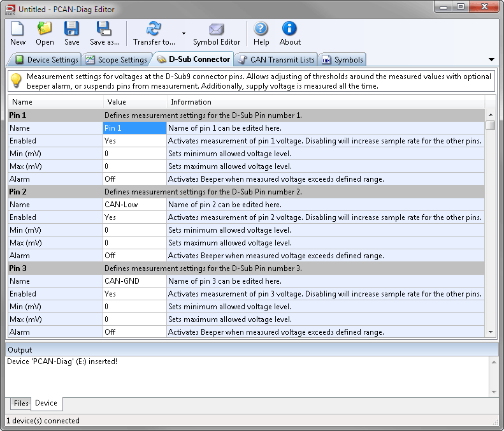The height and width of the screenshot is (431, 504).
Task: Click the New file icon
Action: pyautogui.click(x=18, y=33)
